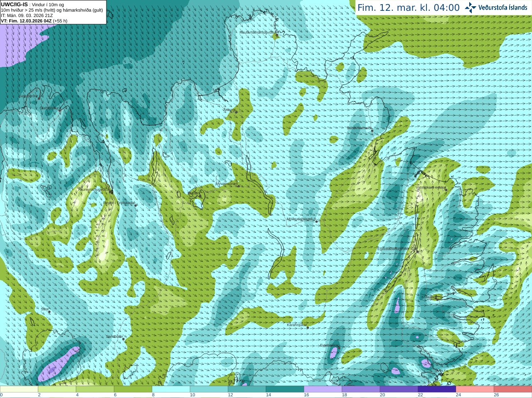
Task: Click the Kollaleira station label
Action: 429,297
